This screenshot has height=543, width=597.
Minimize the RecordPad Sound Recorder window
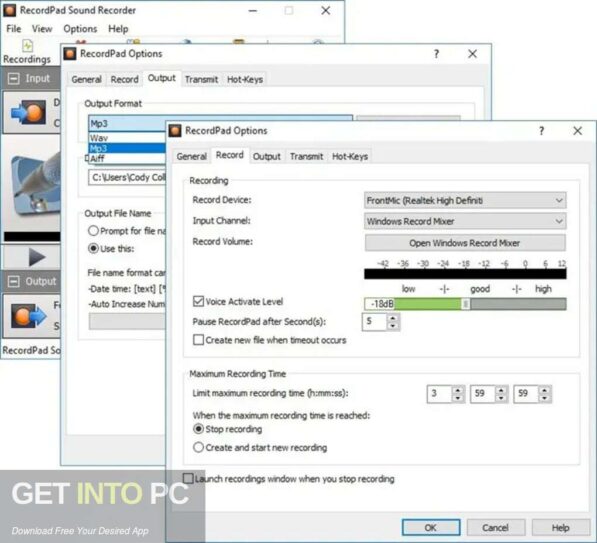click(x=252, y=11)
